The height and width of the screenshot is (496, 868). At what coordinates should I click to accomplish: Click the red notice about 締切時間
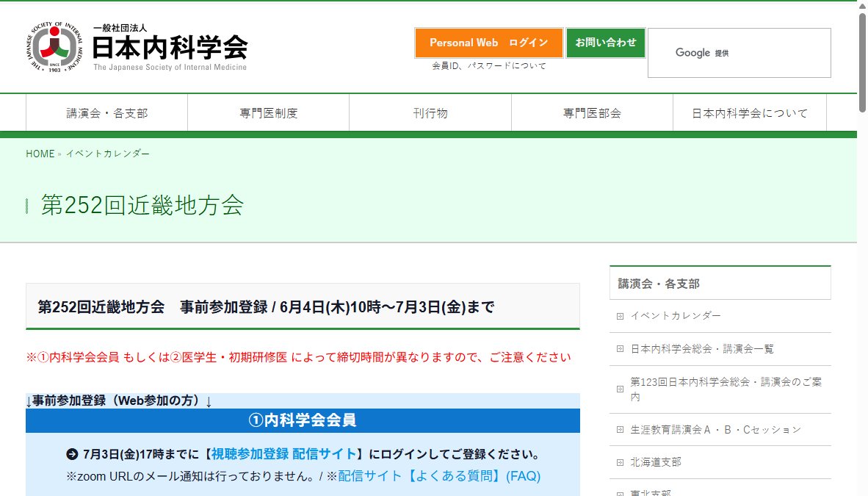coord(298,357)
